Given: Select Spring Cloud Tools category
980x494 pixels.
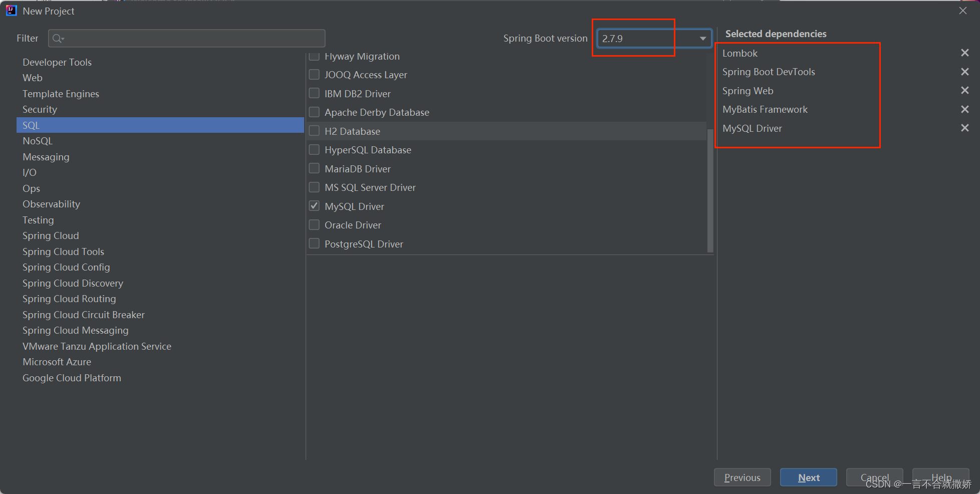Looking at the screenshot, I should pos(160,252).
